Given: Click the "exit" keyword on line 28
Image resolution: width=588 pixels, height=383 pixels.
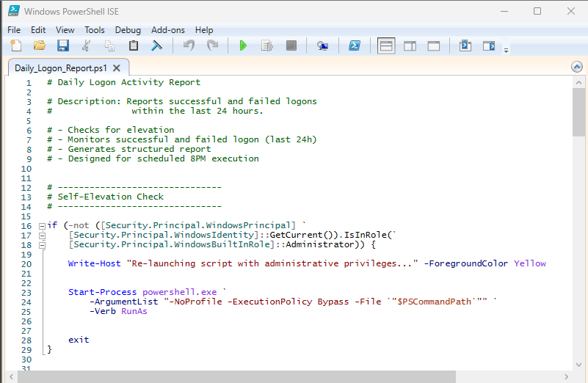Looking at the screenshot, I should (79, 340).
